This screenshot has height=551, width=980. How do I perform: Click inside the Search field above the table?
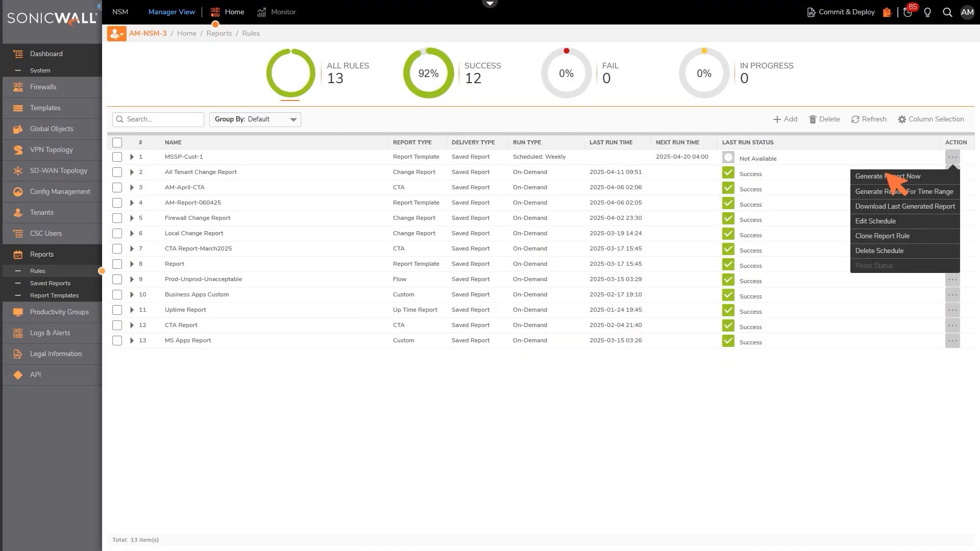[158, 119]
